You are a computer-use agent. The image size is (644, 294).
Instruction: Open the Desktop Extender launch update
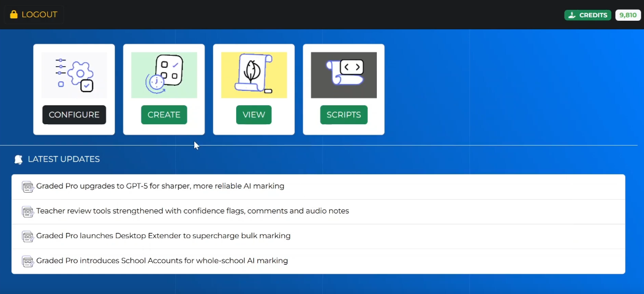(x=163, y=236)
